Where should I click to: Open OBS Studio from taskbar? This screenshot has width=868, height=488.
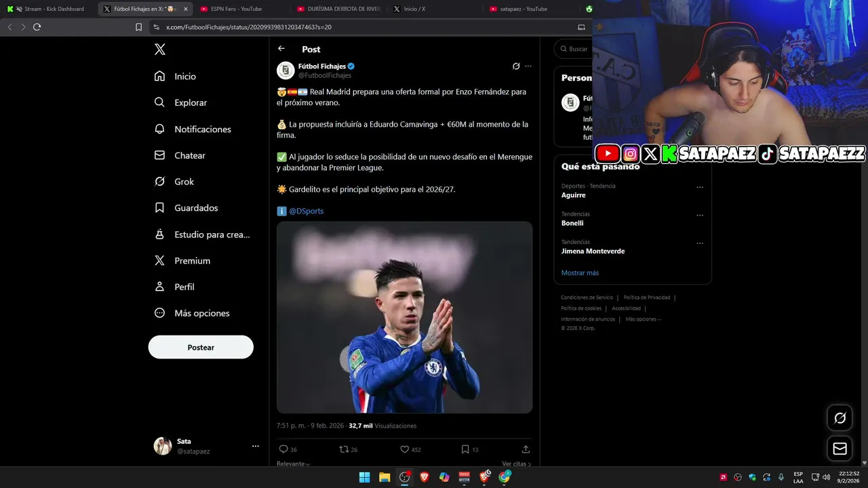click(405, 477)
